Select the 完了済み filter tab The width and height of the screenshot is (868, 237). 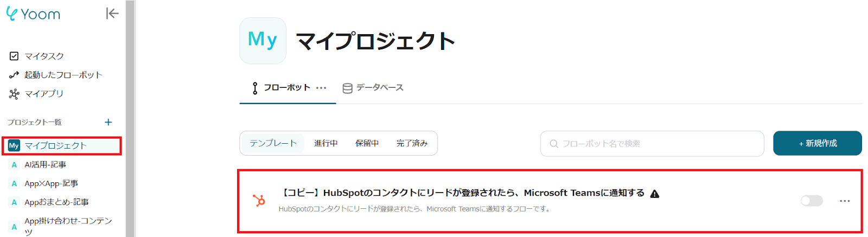[412, 143]
